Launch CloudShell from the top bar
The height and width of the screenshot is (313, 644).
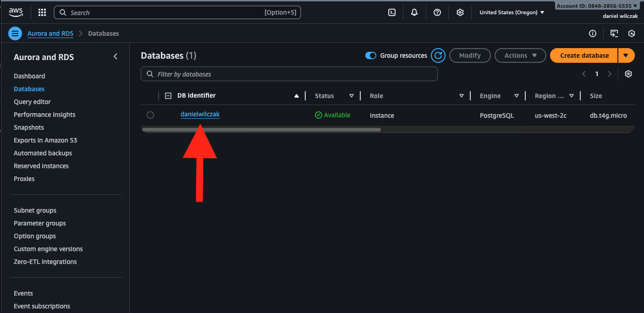392,12
